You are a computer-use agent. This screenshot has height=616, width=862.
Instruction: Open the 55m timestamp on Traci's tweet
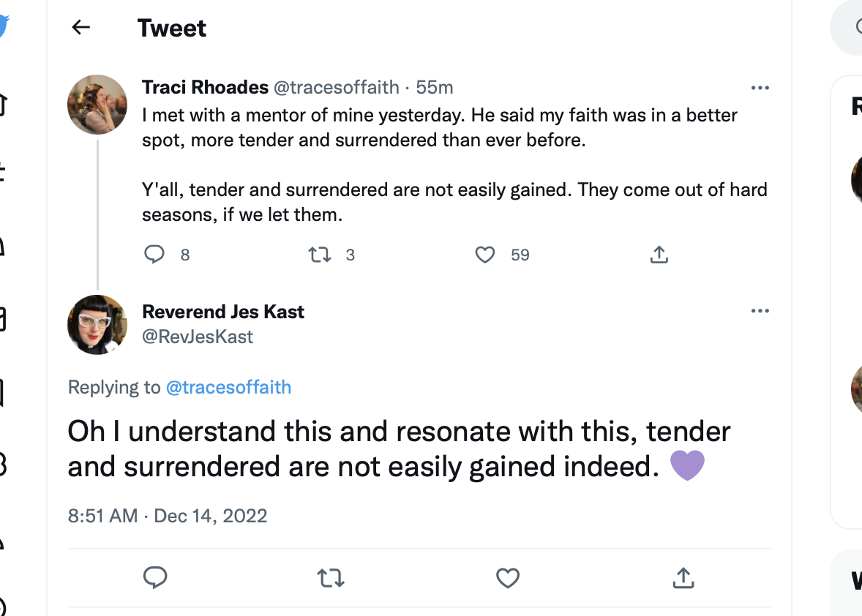coord(435,88)
